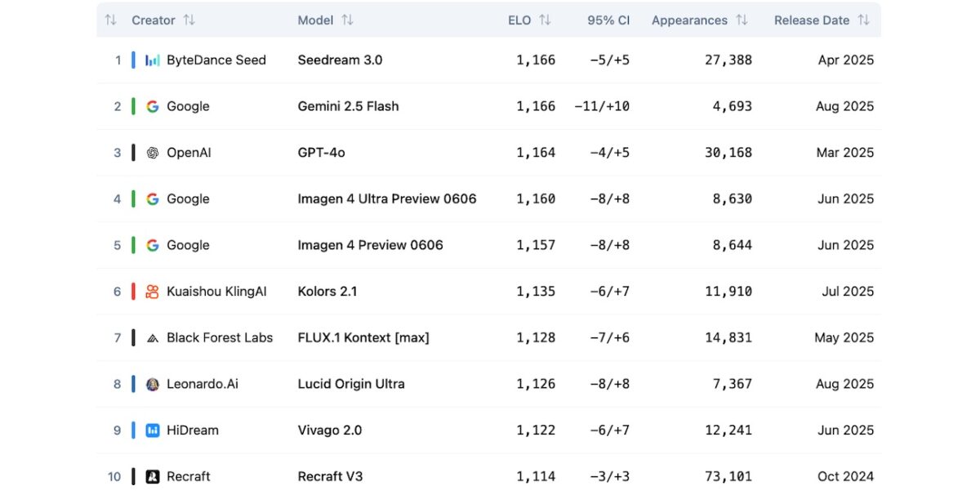Click the green color bar in row 4

(x=133, y=198)
